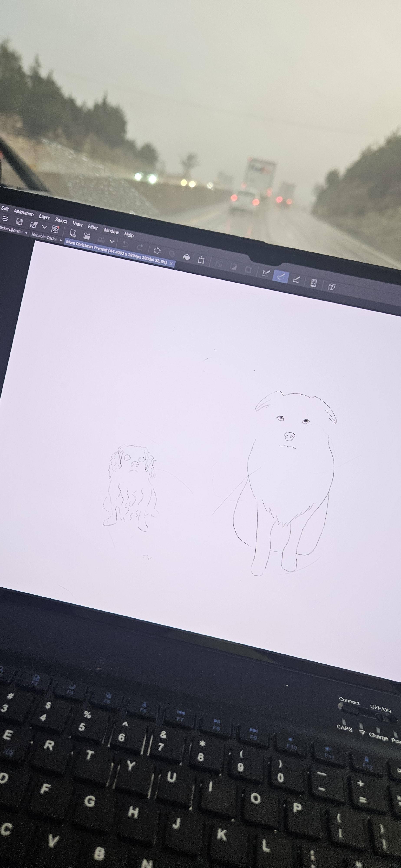Screen dimensions: 401x868
Task: Toggle the Snap to Ruler icon
Action: point(266,273)
